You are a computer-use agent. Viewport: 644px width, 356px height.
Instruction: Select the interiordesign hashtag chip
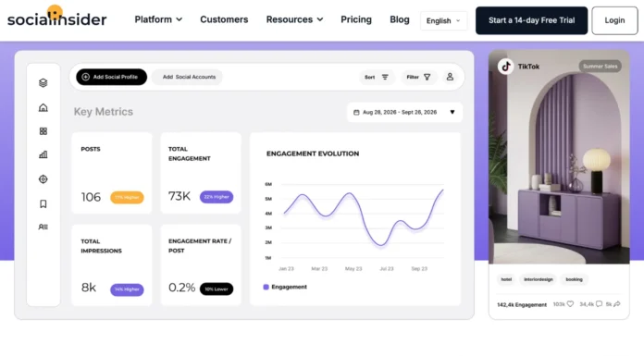539,279
